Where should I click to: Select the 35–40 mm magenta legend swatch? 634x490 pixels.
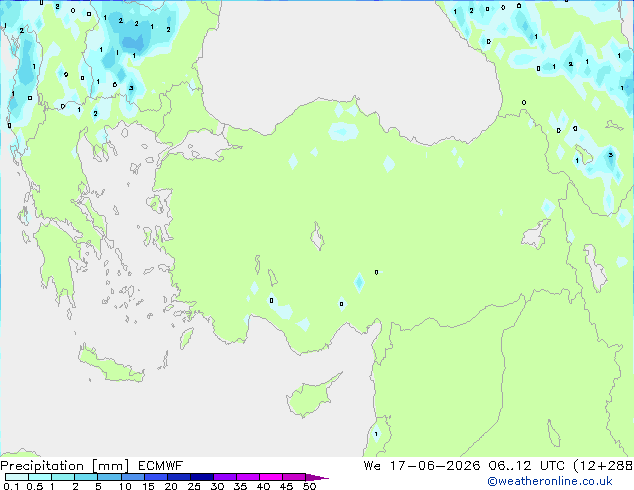point(248,477)
